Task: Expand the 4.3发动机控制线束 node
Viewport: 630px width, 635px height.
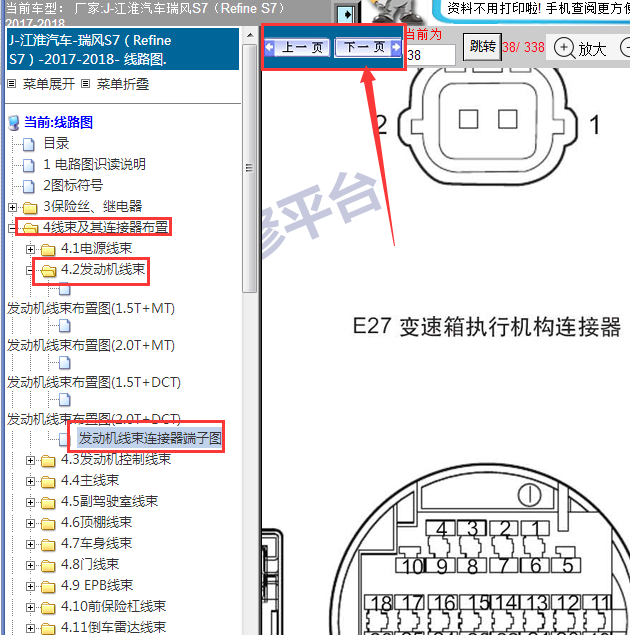Action: 30,460
